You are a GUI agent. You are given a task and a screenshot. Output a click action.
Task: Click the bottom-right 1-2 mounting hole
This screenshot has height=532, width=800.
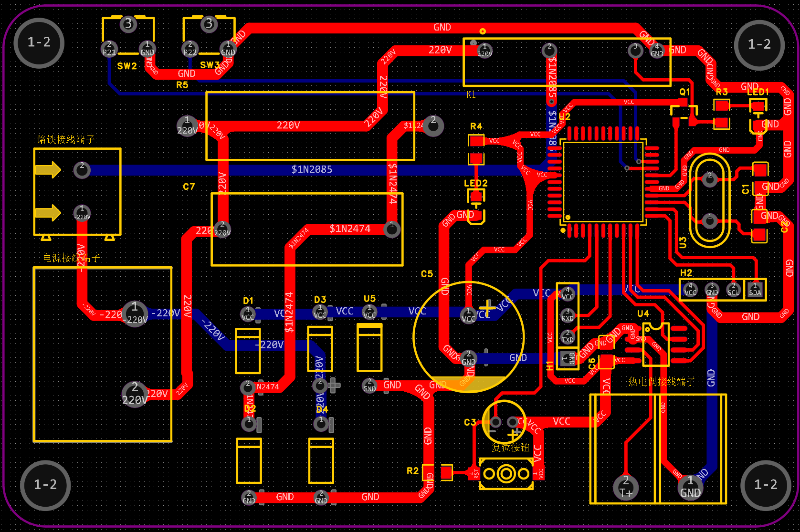[x=766, y=485]
